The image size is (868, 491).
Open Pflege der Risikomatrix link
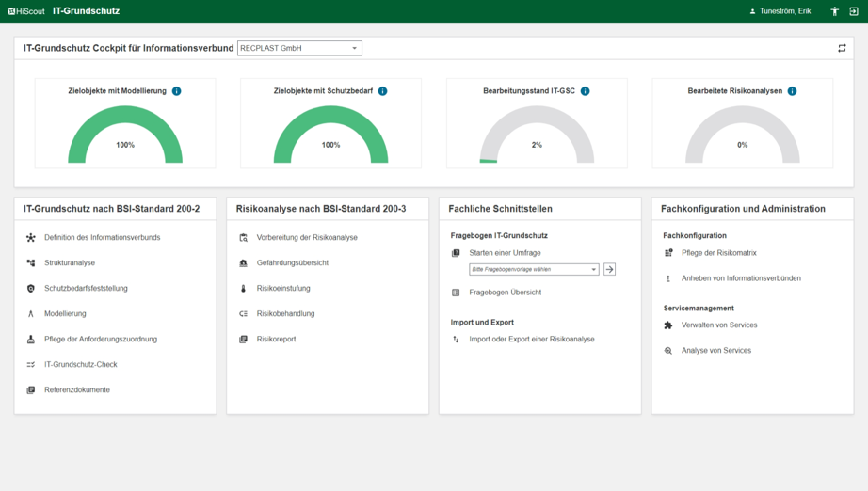(x=719, y=253)
